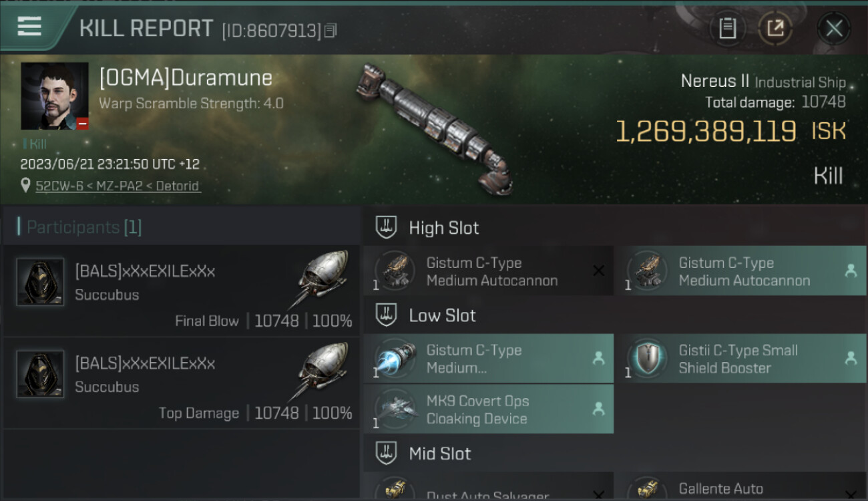868x501 pixels.
Task: Open the clipboard notes icon
Action: point(727,28)
